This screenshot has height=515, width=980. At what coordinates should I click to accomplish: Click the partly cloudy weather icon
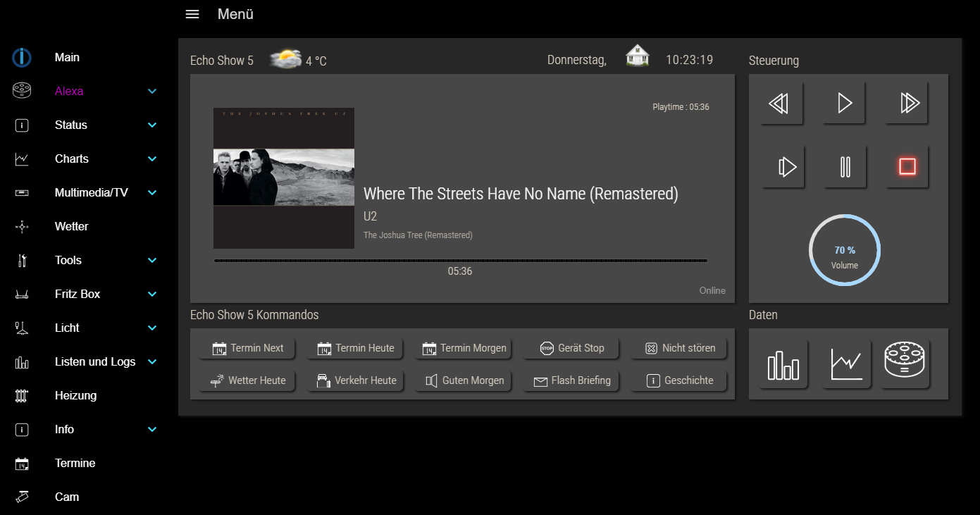pyautogui.click(x=286, y=59)
